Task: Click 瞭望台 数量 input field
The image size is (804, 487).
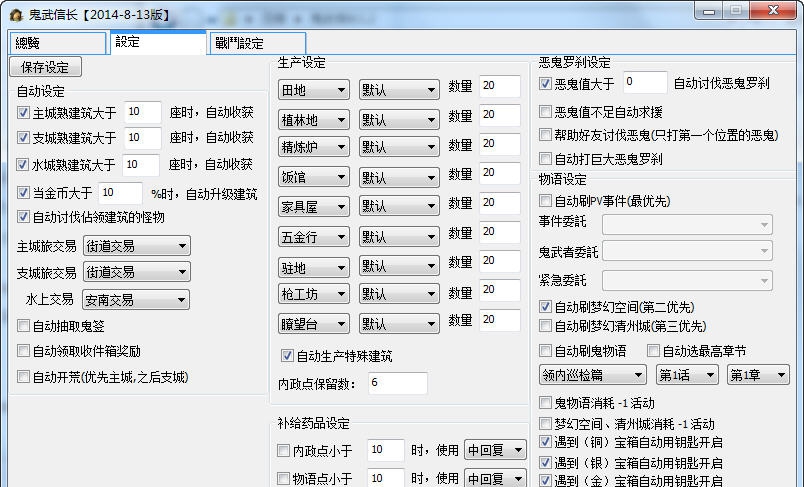Action: coord(499,320)
